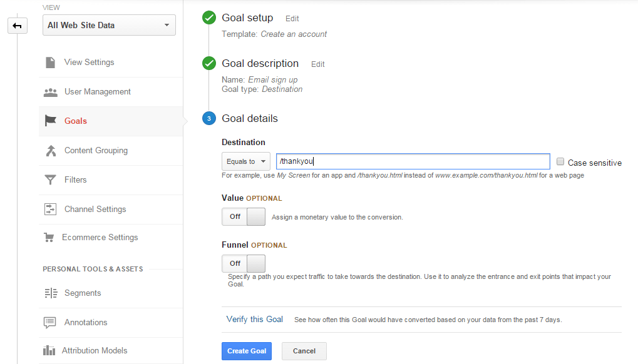Enable the Case sensitive checkbox

pyautogui.click(x=560, y=162)
